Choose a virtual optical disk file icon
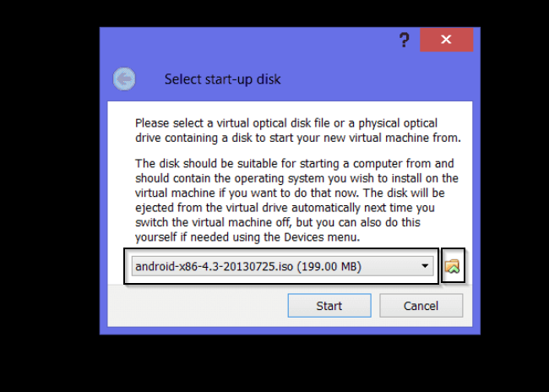549x392 pixels. coord(453,266)
